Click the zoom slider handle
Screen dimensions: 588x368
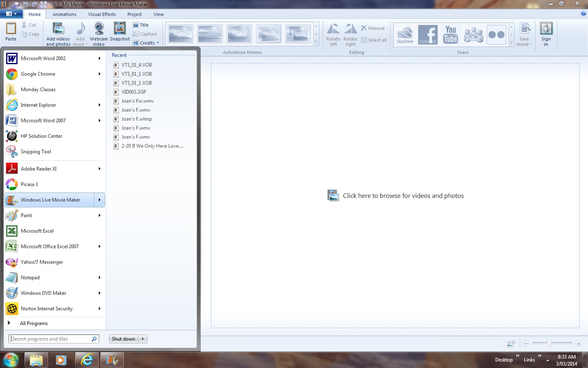pos(549,343)
